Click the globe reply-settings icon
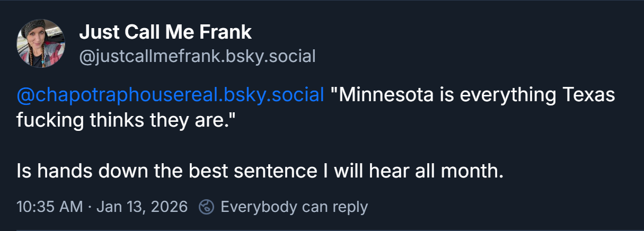Image resolution: width=644 pixels, height=231 pixels. (206, 207)
